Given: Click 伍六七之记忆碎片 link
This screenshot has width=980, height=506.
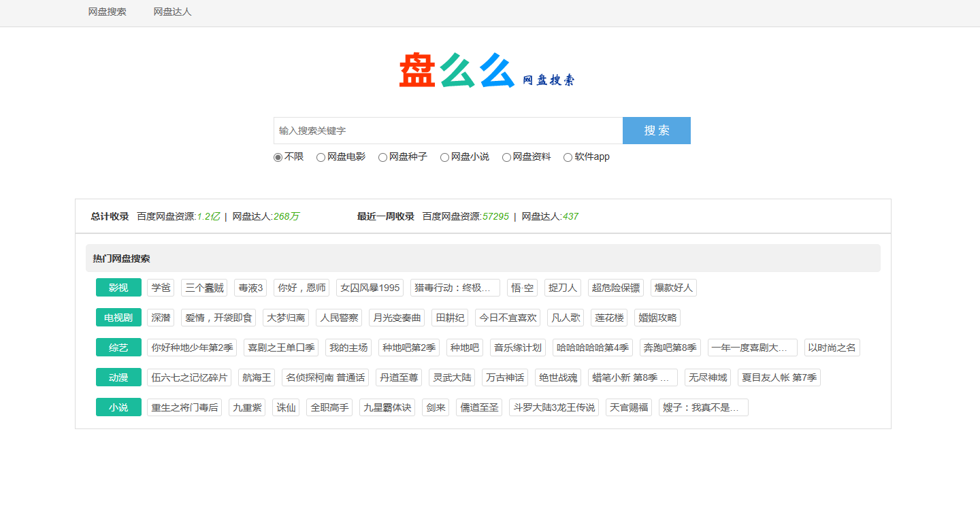Looking at the screenshot, I should point(189,377).
